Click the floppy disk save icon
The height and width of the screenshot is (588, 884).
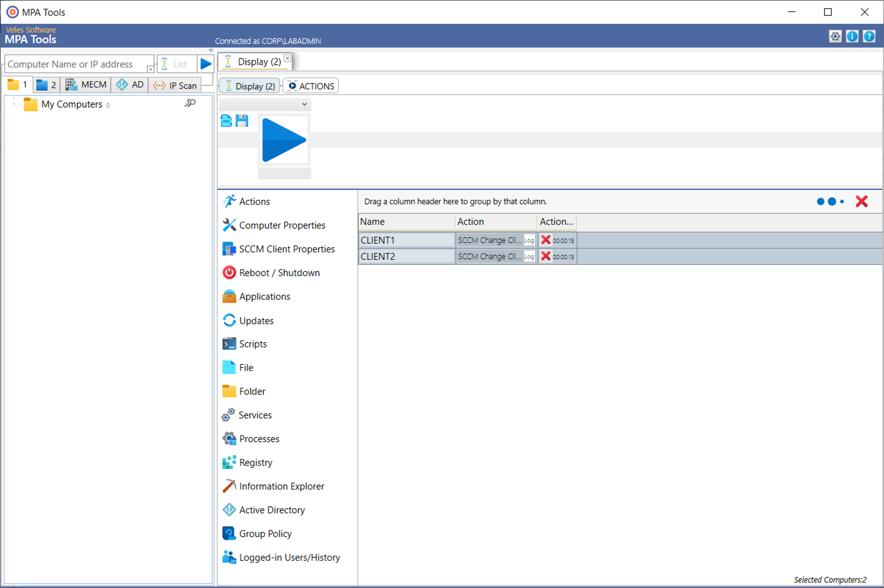coord(242,121)
